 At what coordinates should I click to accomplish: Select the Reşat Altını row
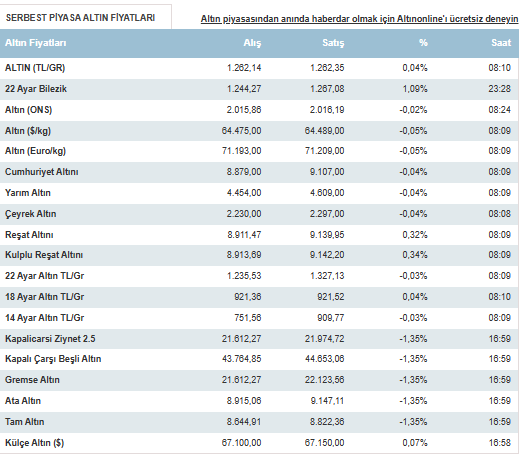(x=259, y=235)
